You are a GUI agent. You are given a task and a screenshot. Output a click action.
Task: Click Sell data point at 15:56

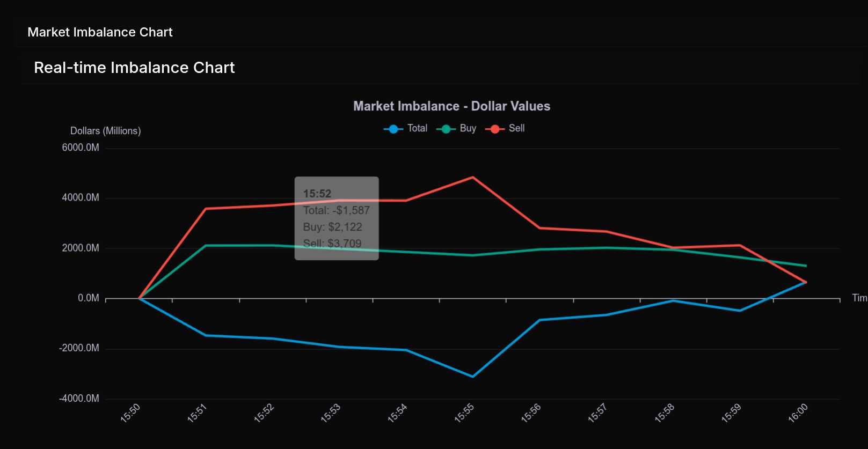coord(539,228)
